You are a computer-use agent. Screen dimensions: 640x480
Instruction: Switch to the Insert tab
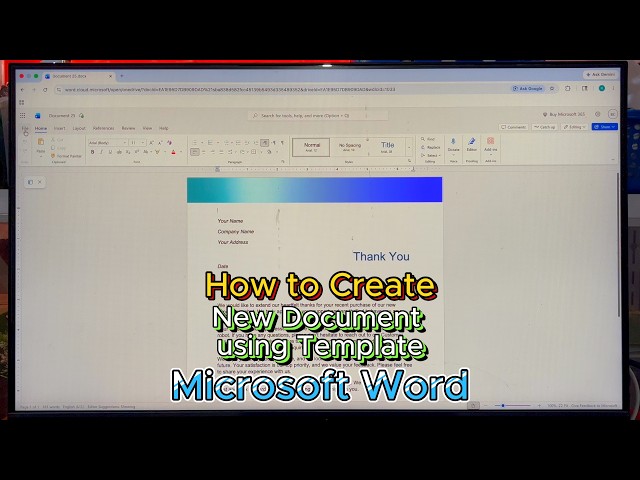pos(60,128)
